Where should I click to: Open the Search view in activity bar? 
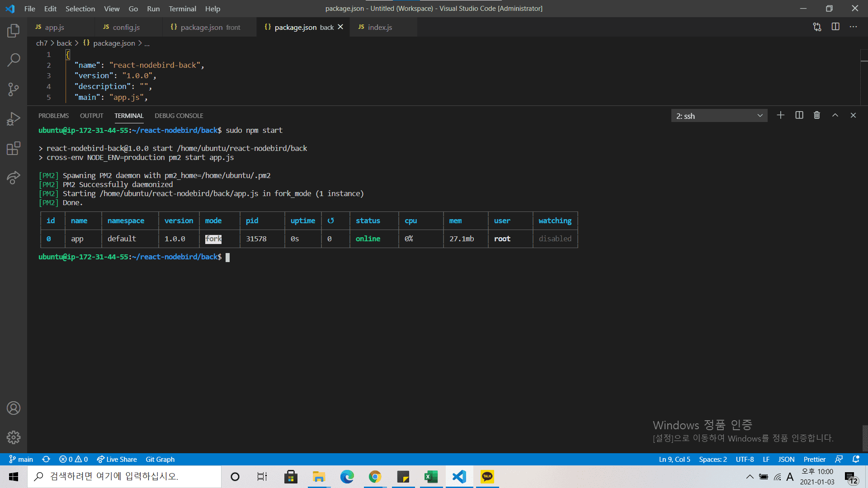tap(14, 60)
